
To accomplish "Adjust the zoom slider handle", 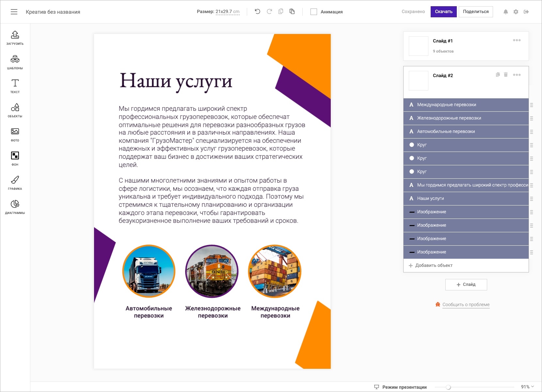I will [448, 387].
